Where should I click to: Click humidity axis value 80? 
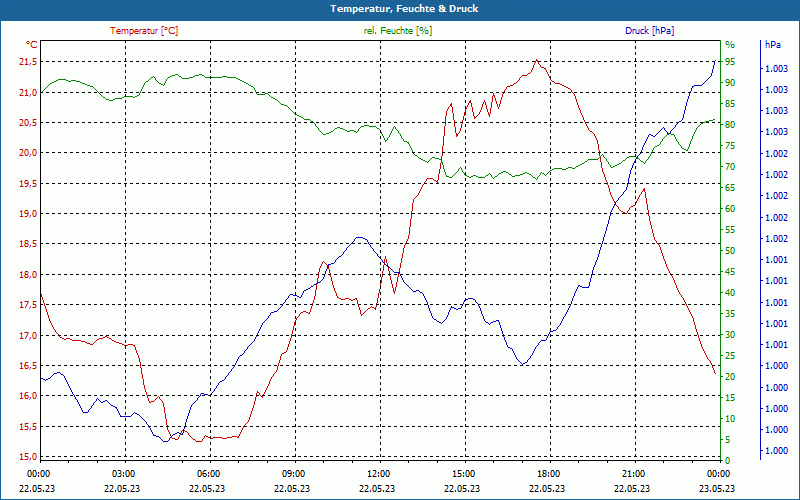(x=730, y=124)
